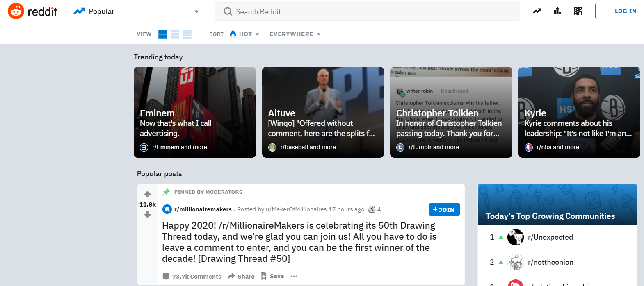Click the Search Reddit input field
The image size is (644, 286).
[x=367, y=12]
